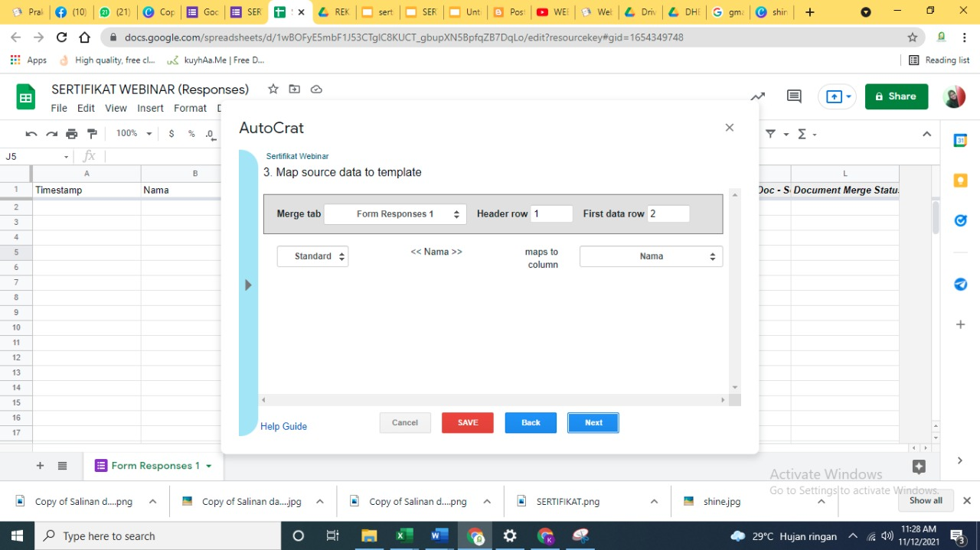Open Word from the Windows taskbar

[x=439, y=535]
